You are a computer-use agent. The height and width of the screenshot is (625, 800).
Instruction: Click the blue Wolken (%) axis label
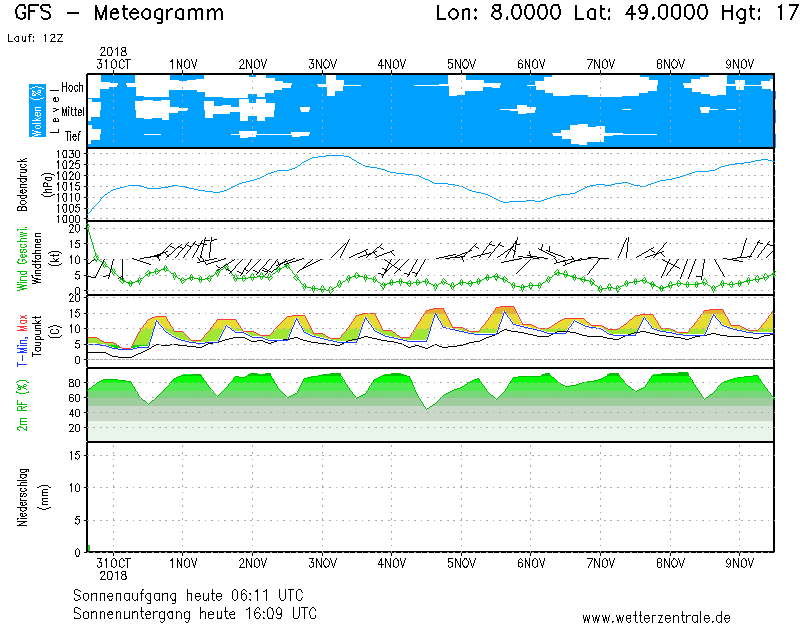tap(37, 110)
